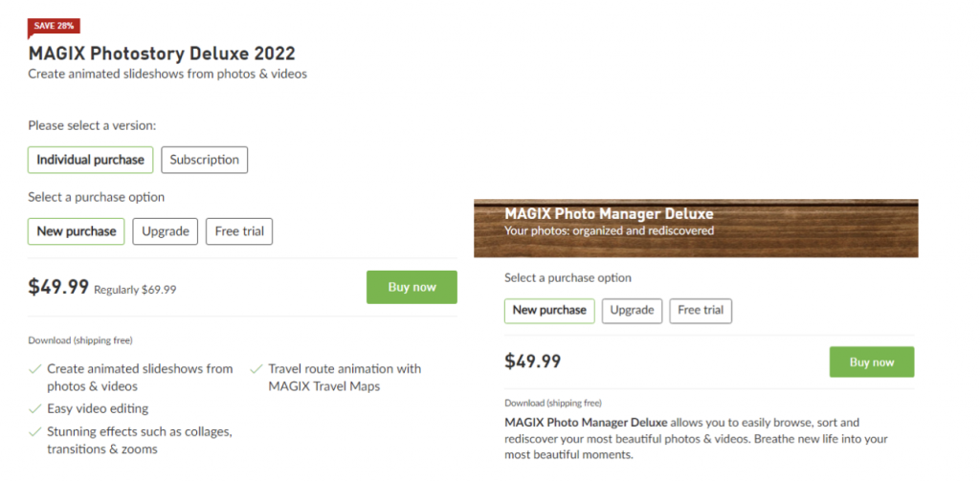Click checkmark beside Stunning effects feature

[35, 431]
